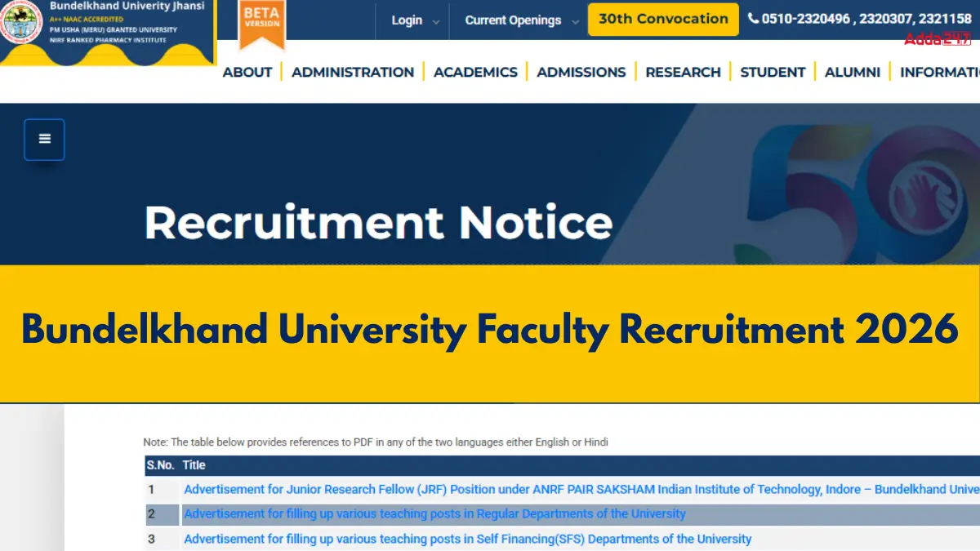The width and height of the screenshot is (980, 551).
Task: Go to the ACADEMICS menu
Action: [x=475, y=72]
